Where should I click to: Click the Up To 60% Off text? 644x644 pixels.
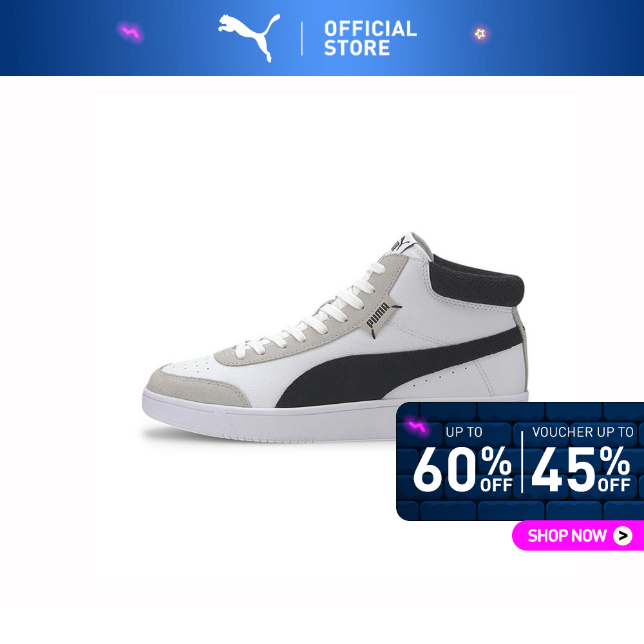[x=462, y=459]
